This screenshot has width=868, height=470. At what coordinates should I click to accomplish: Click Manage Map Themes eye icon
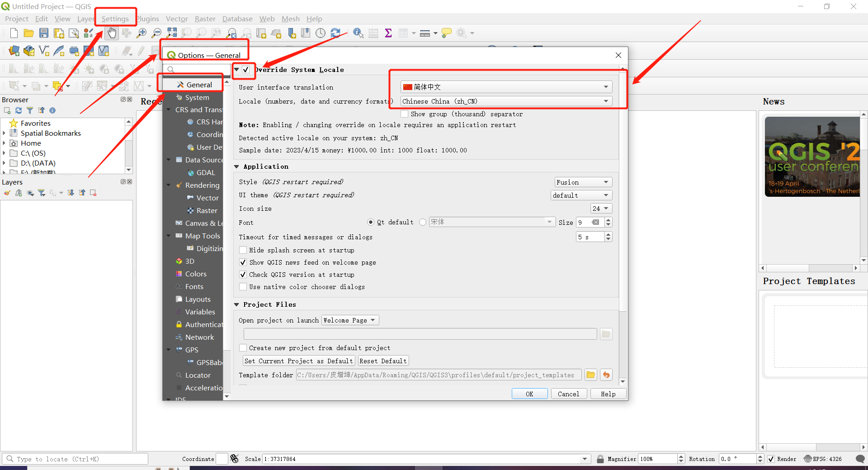[x=30, y=193]
